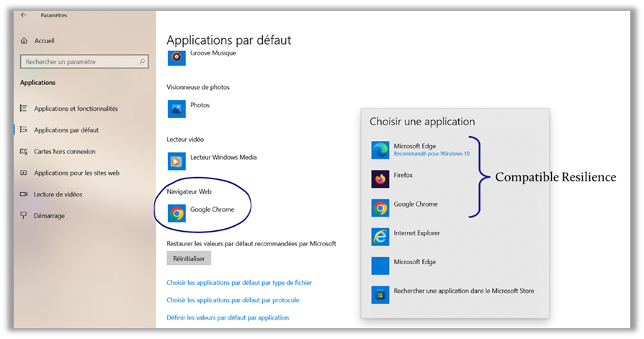Click the Photos app icon
The image size is (644, 339).
[176, 109]
